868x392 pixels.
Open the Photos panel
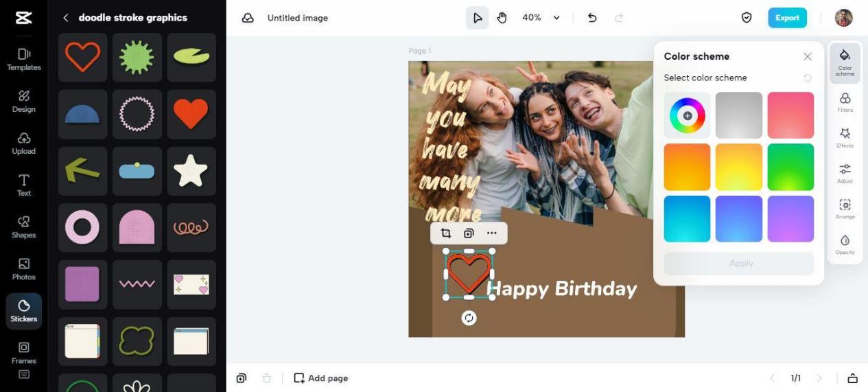[24, 269]
